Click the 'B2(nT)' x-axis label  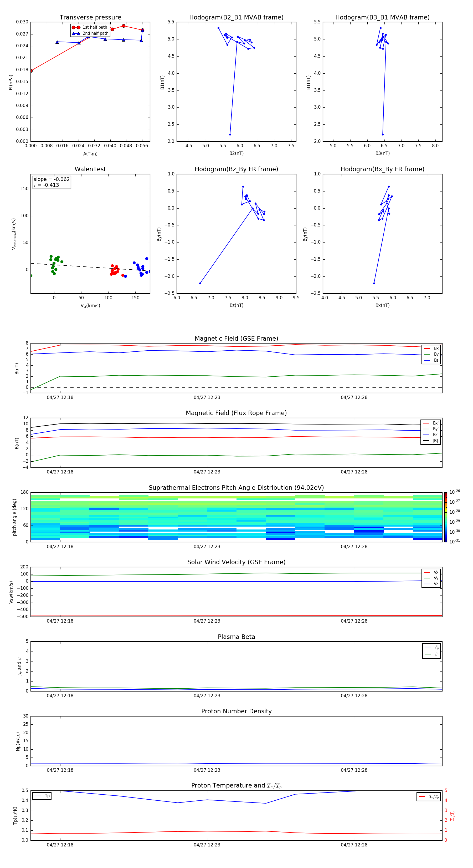click(236, 153)
